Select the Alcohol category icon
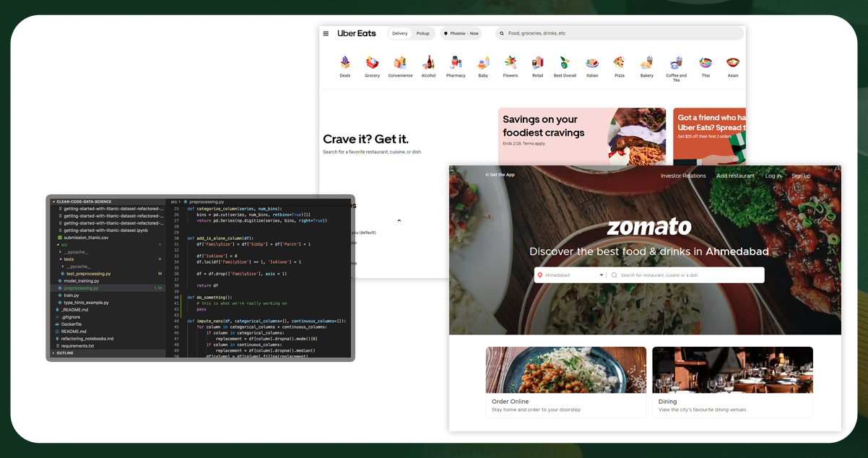Image resolution: width=868 pixels, height=458 pixels. [428, 65]
